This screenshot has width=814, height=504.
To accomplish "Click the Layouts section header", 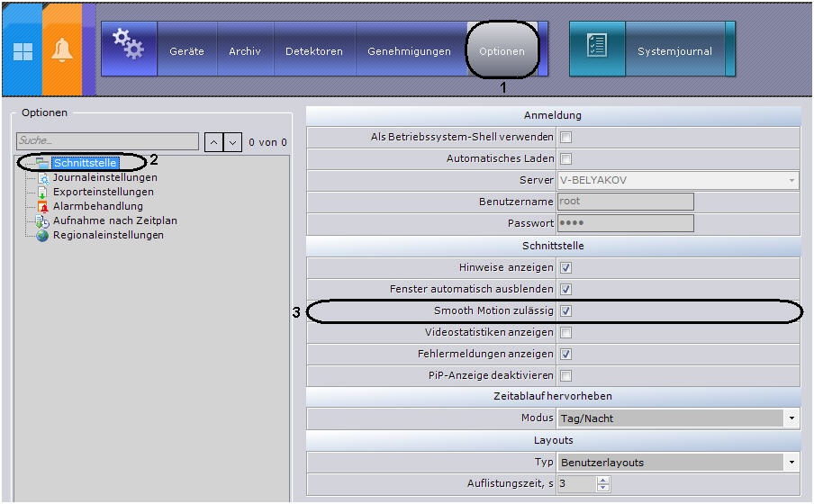I will click(x=553, y=440).
